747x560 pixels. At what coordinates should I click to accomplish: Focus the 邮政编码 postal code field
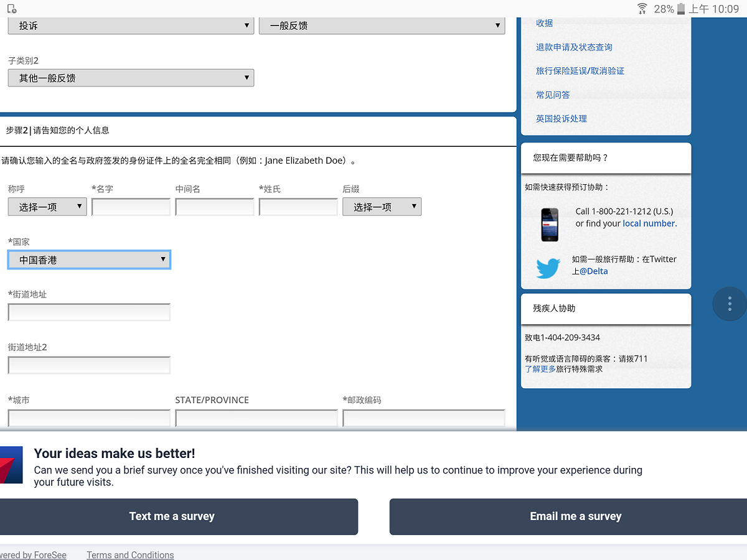point(424,418)
